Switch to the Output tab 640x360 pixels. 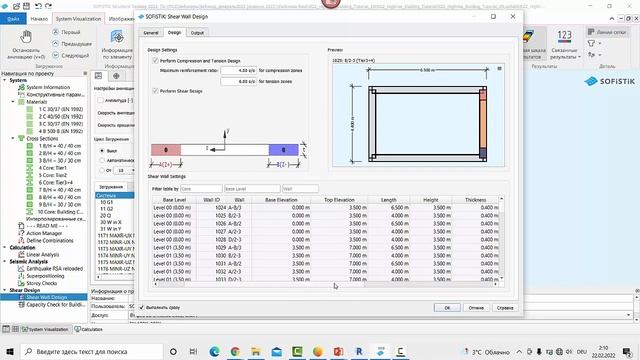pos(197,33)
